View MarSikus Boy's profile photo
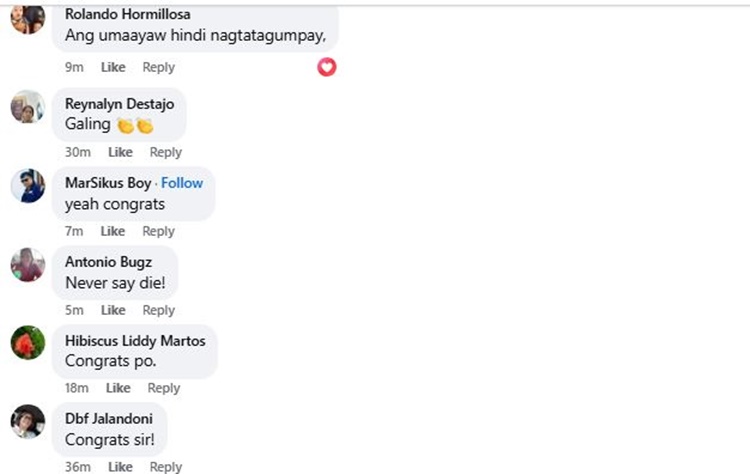 28,186
